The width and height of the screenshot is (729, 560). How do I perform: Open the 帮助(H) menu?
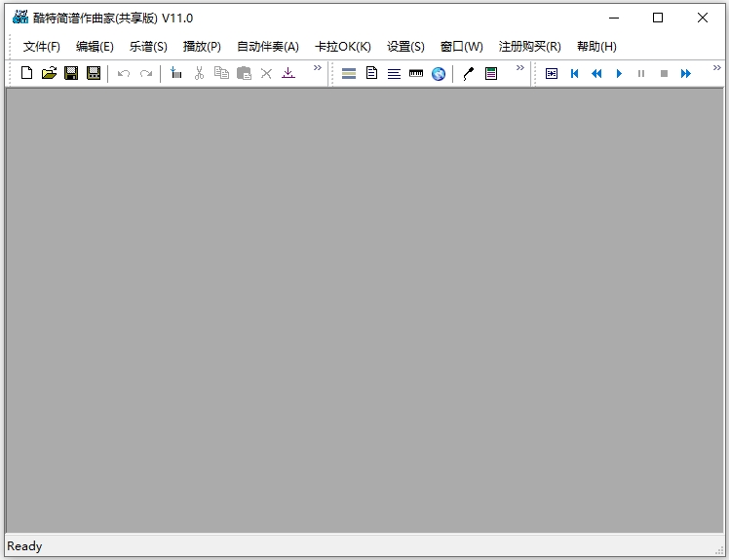pos(597,47)
